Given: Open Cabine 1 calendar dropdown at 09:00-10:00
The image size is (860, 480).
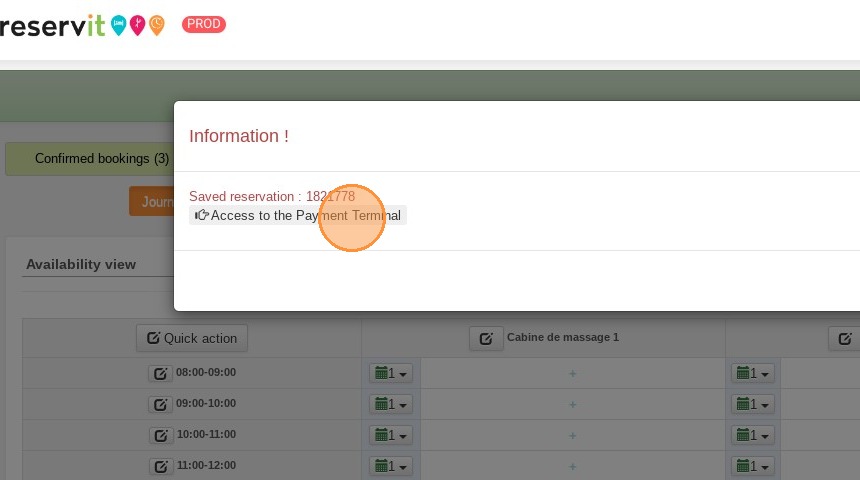Looking at the screenshot, I should coord(391,404).
